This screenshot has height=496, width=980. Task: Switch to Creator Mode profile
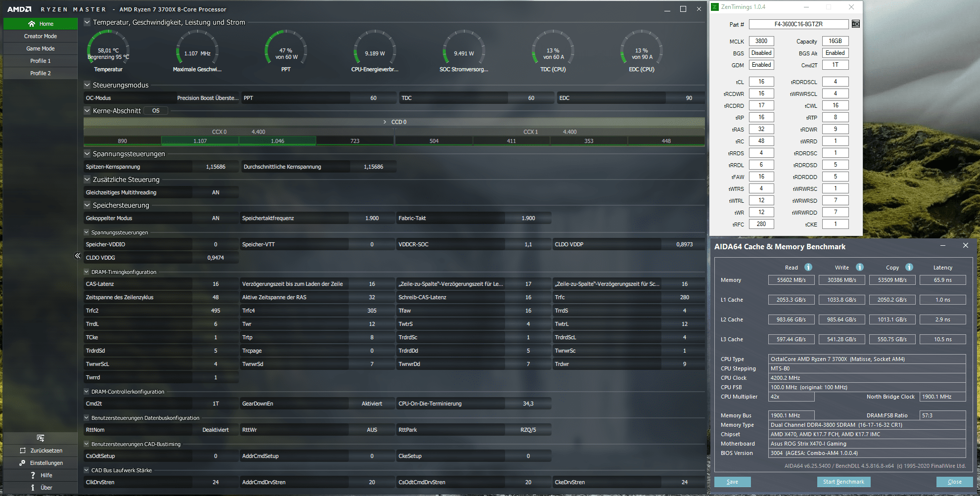click(x=41, y=36)
